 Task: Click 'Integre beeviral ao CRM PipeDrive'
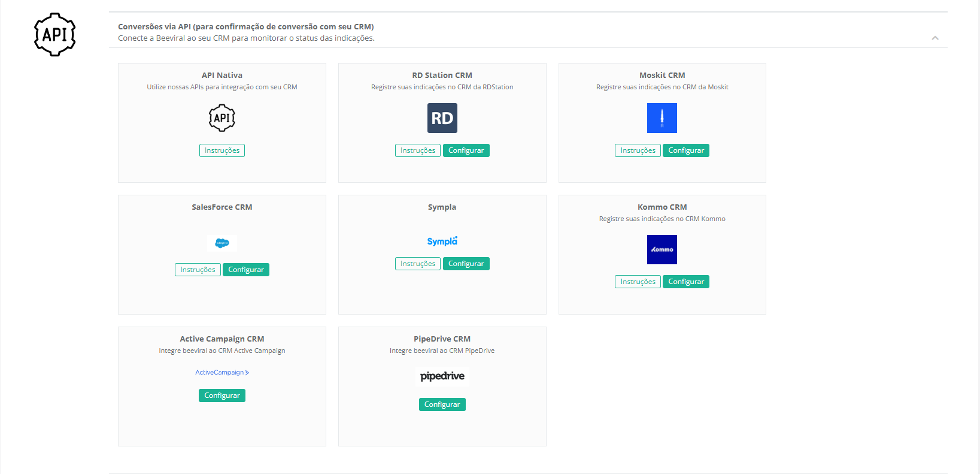442,351
